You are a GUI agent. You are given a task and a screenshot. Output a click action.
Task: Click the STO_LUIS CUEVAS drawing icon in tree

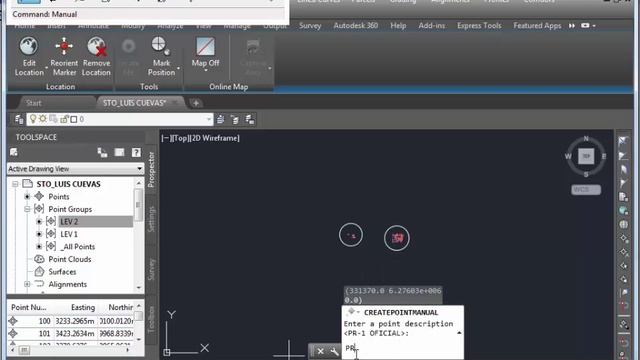click(x=27, y=184)
